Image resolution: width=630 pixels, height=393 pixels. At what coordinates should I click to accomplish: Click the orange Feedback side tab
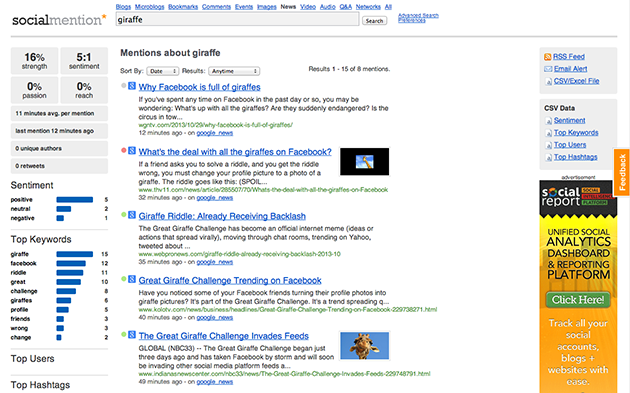[x=622, y=172]
